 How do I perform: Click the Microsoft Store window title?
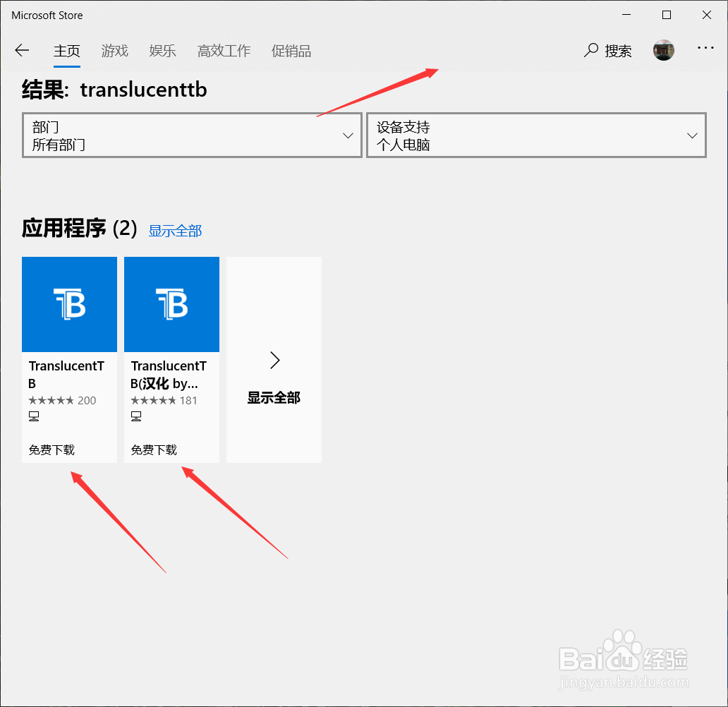47,16
